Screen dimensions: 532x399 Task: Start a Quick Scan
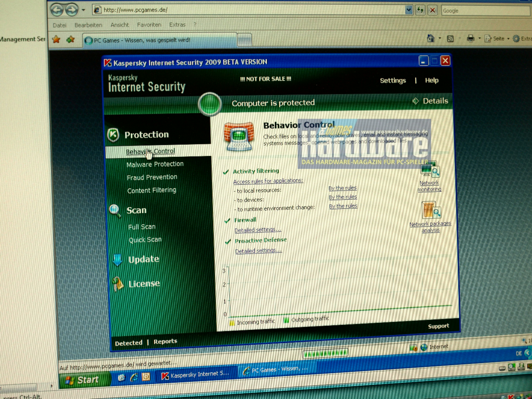[x=145, y=240]
